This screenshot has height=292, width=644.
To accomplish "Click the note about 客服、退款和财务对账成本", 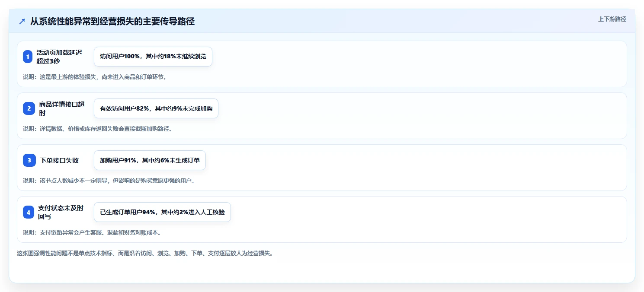I will click(92, 232).
